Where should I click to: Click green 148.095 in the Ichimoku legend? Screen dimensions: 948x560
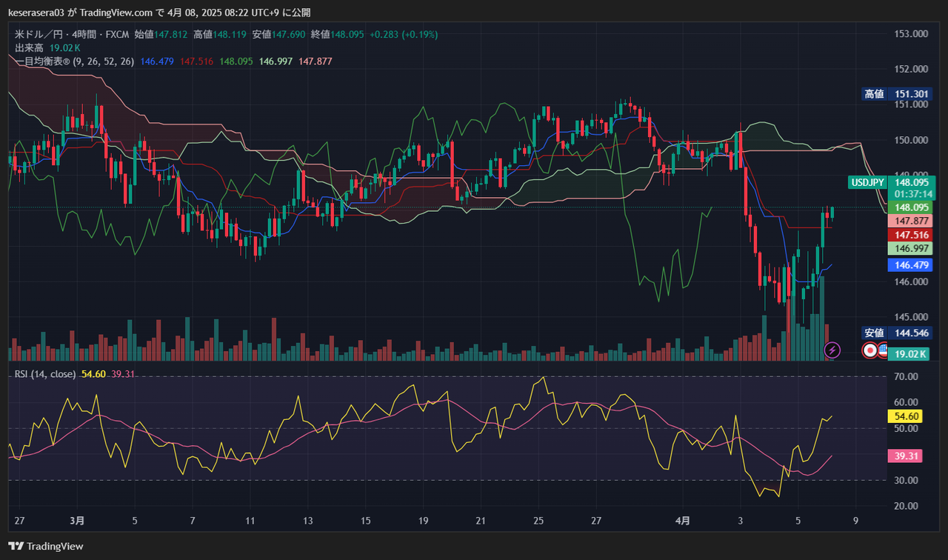(x=236, y=61)
